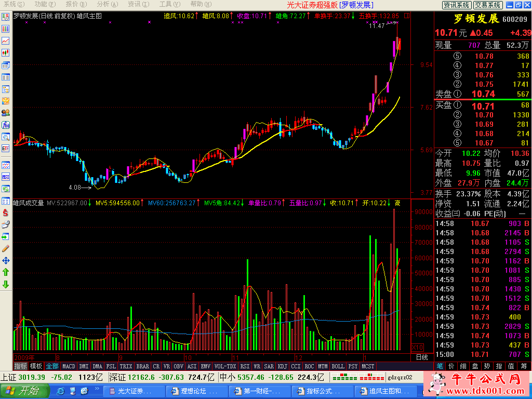Select the pencil drawing tool

5,249
